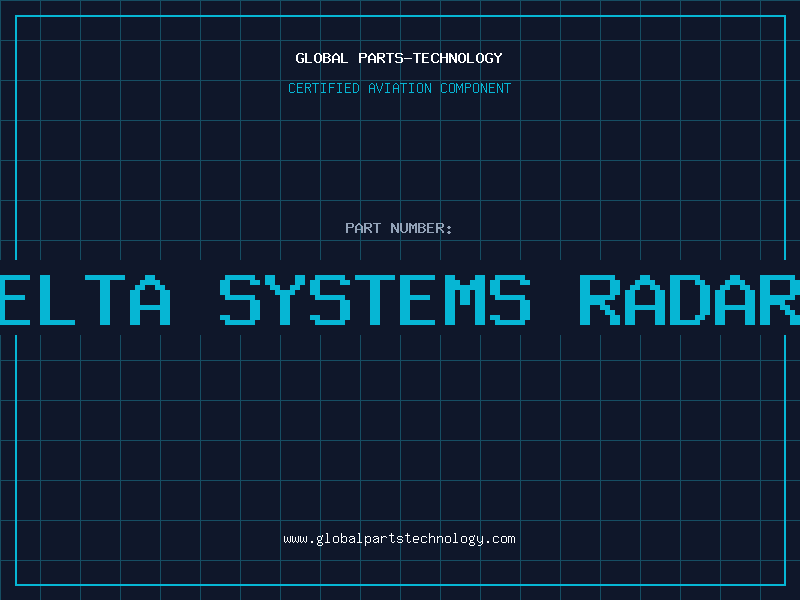Click the word SYSTEMS in the banner
This screenshot has width=800, height=600.
375,298
